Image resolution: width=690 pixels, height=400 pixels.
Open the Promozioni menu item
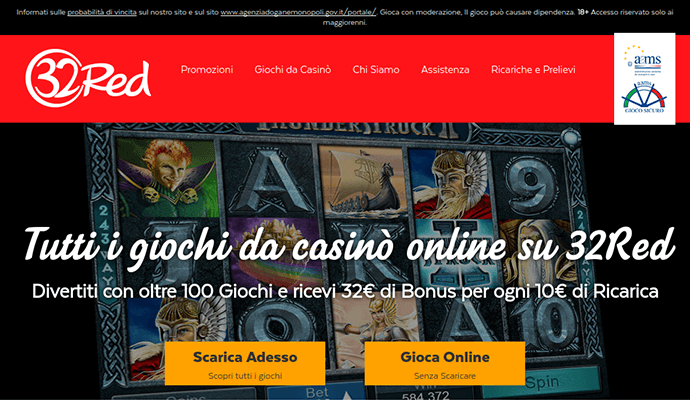tap(207, 70)
